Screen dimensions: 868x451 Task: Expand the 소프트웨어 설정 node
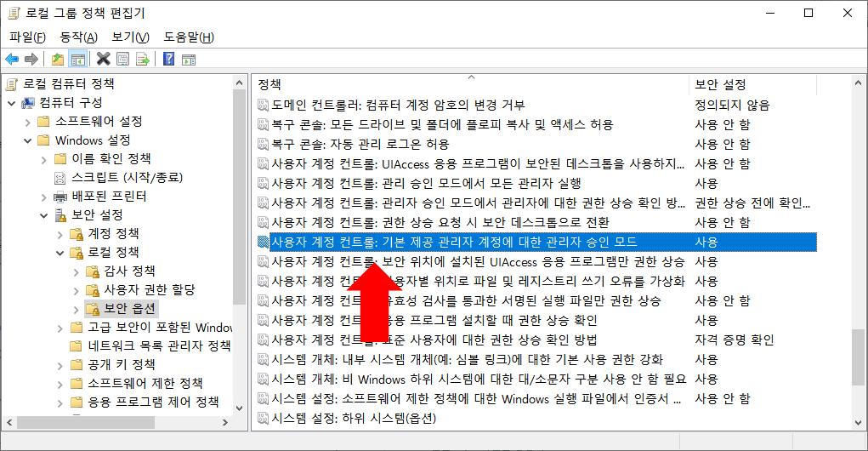click(28, 122)
